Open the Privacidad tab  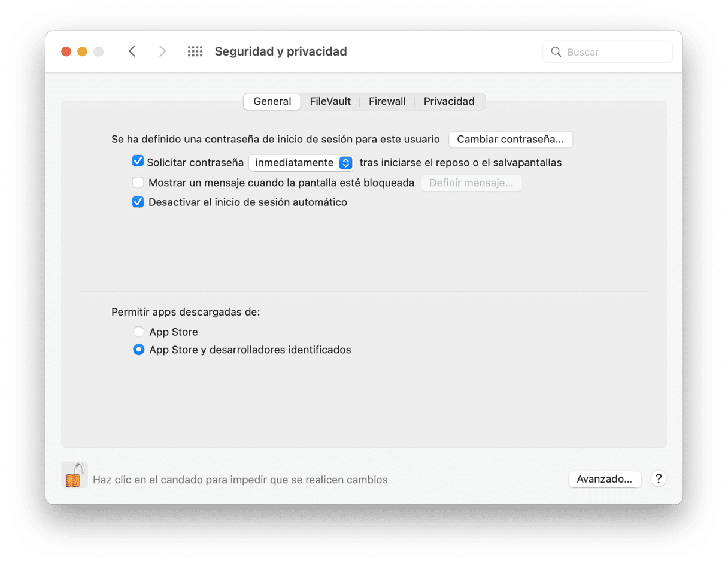point(449,101)
